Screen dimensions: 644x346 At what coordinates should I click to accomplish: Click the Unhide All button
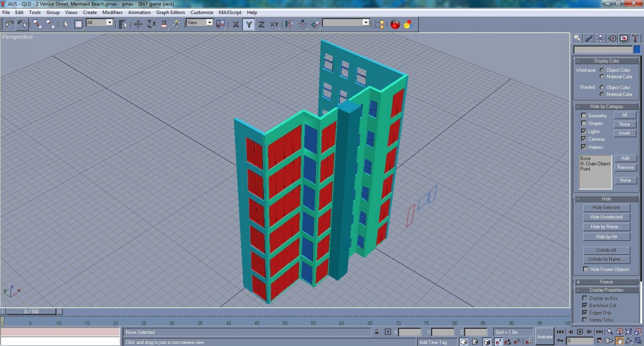(x=606, y=250)
